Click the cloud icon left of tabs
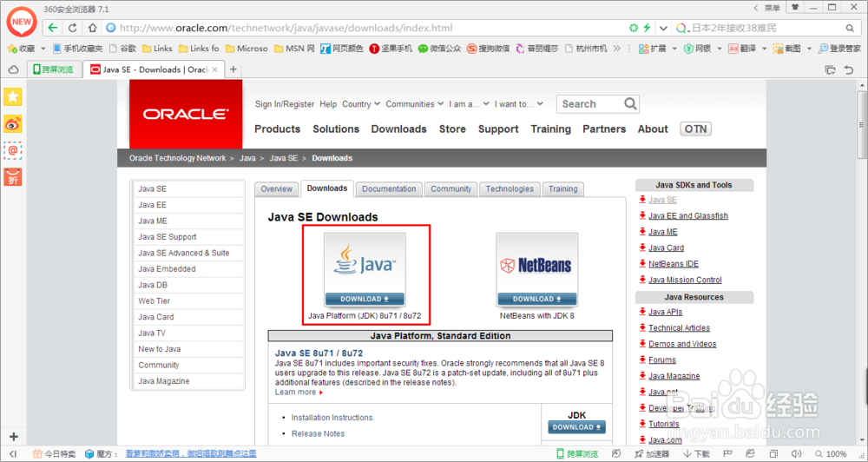This screenshot has width=868, height=462. [13, 69]
